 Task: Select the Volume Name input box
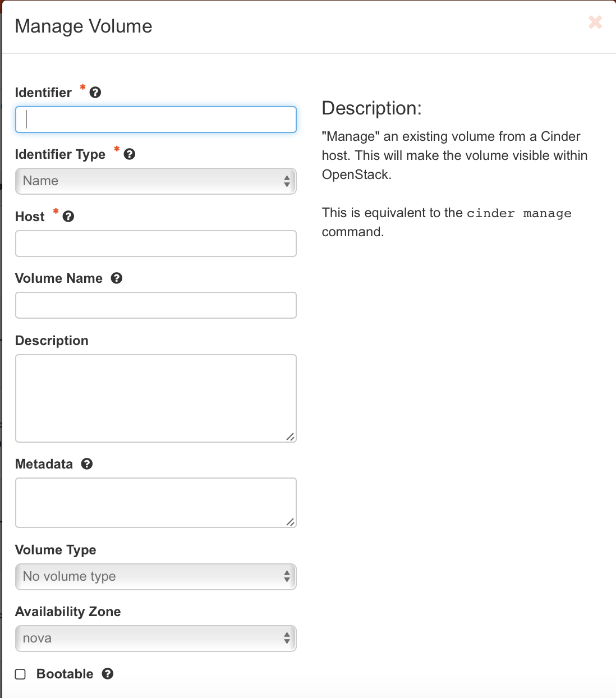[x=155, y=305]
